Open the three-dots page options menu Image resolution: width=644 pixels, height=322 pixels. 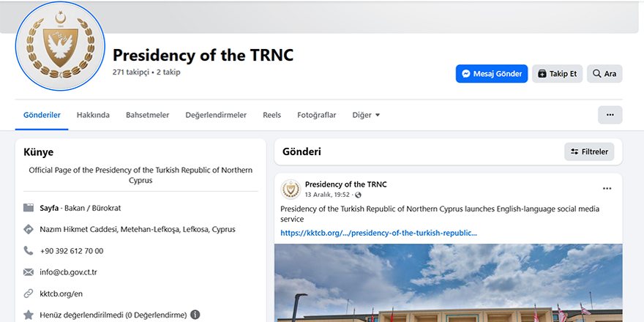tap(610, 115)
